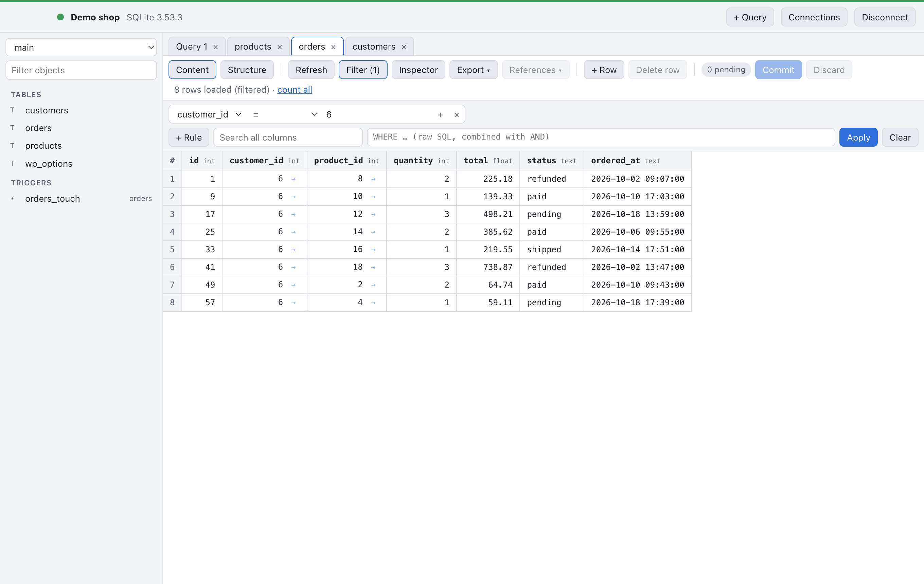Click the count all link
The width and height of the screenshot is (924, 584).
294,90
